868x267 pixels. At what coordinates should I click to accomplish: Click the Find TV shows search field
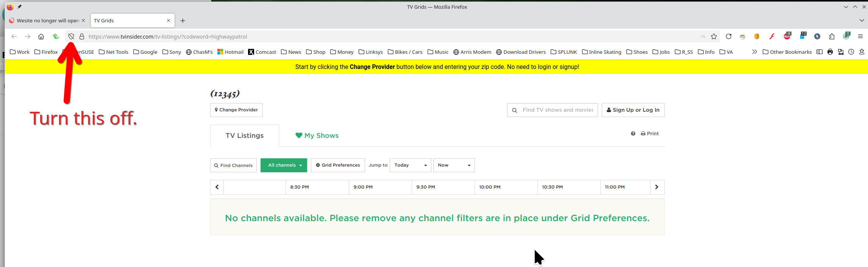pyautogui.click(x=557, y=110)
